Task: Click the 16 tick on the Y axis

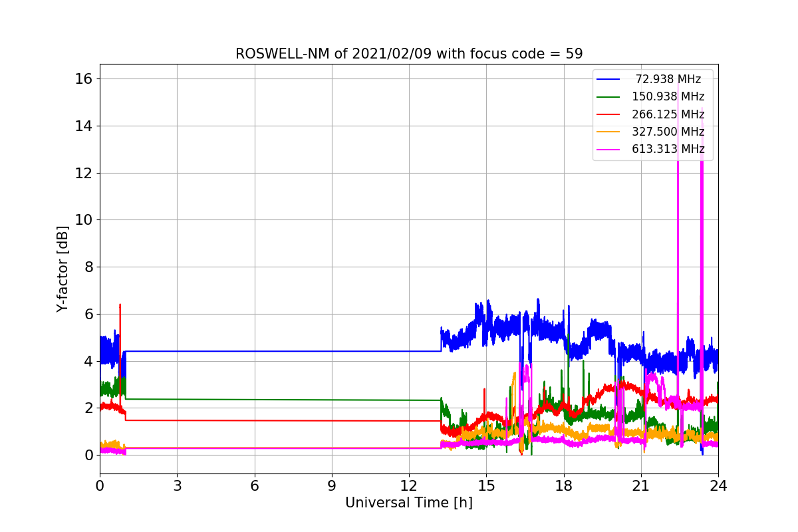Action: 84,79
